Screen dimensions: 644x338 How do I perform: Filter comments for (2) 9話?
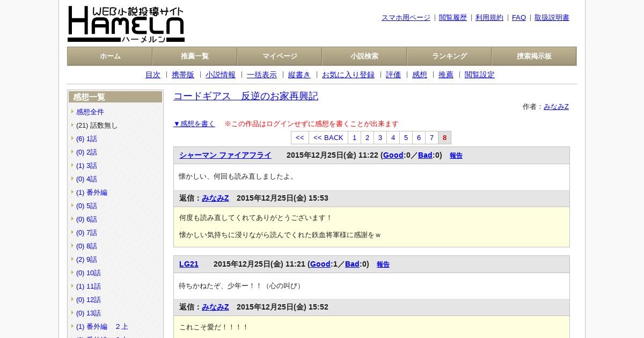tap(86, 260)
